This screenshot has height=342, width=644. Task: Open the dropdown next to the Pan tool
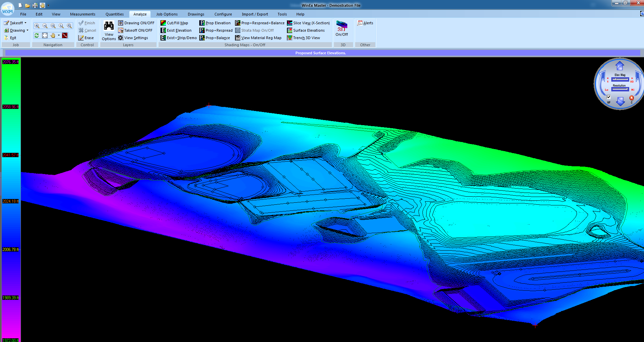click(x=59, y=35)
